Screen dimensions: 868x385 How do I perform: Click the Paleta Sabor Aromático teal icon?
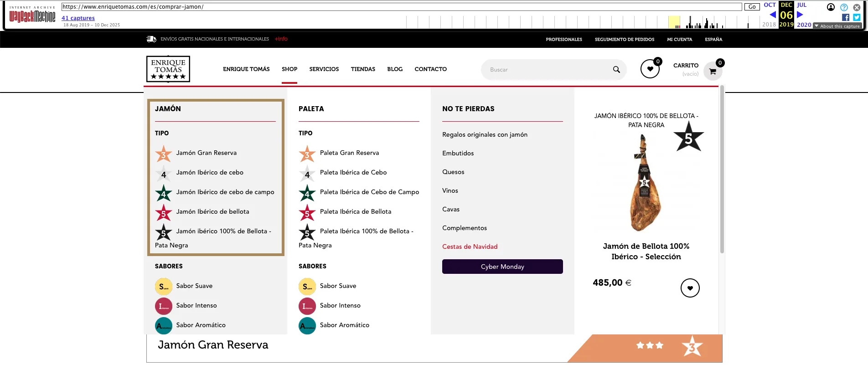click(x=307, y=326)
